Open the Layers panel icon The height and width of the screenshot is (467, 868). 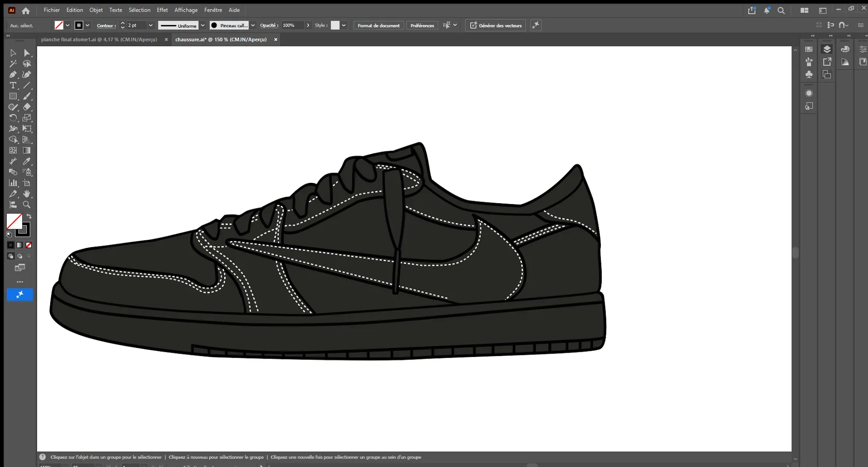click(x=827, y=49)
